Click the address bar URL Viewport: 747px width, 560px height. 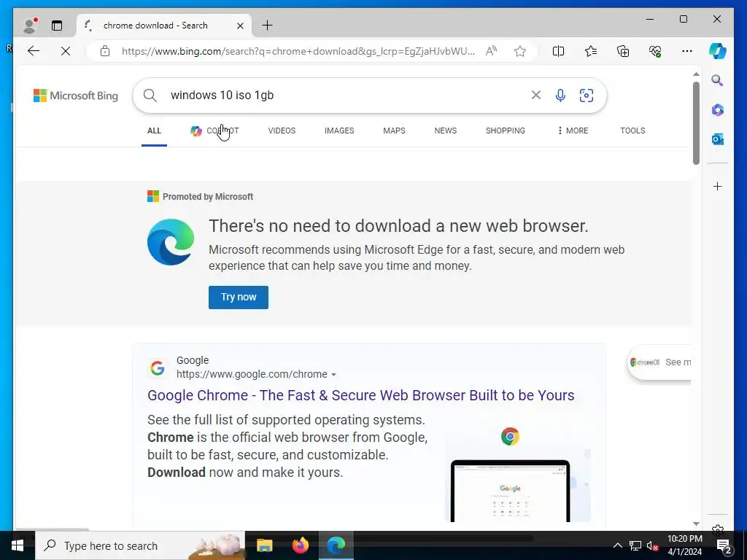point(298,52)
